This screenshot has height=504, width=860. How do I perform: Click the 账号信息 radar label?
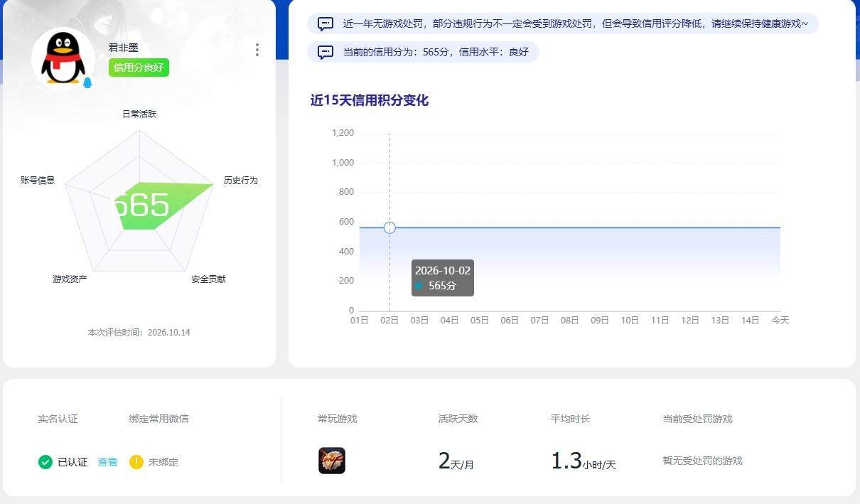pyautogui.click(x=38, y=181)
